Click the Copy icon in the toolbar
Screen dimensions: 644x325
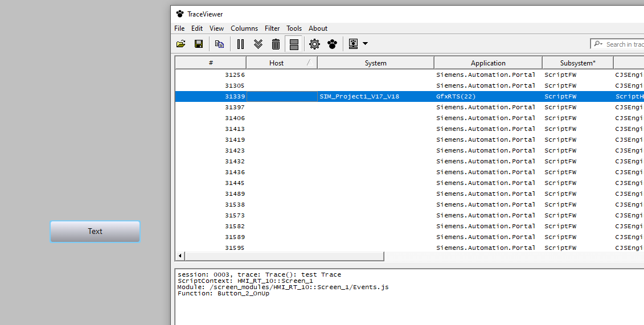(x=219, y=44)
